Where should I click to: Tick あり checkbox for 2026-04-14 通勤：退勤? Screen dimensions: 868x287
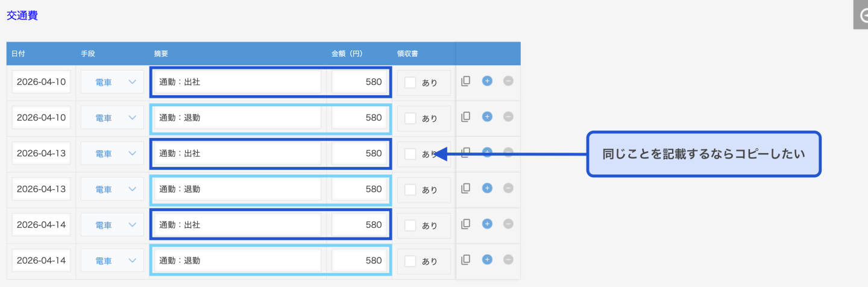tap(410, 261)
